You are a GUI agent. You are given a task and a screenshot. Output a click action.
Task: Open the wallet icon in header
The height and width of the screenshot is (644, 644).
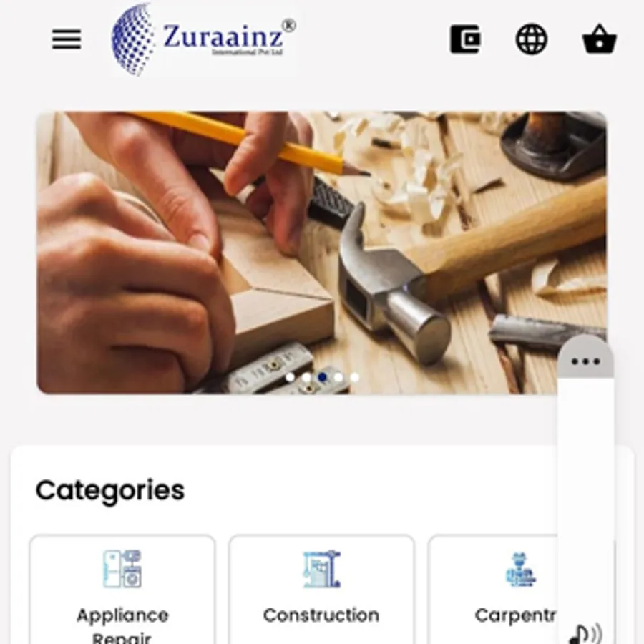click(465, 39)
